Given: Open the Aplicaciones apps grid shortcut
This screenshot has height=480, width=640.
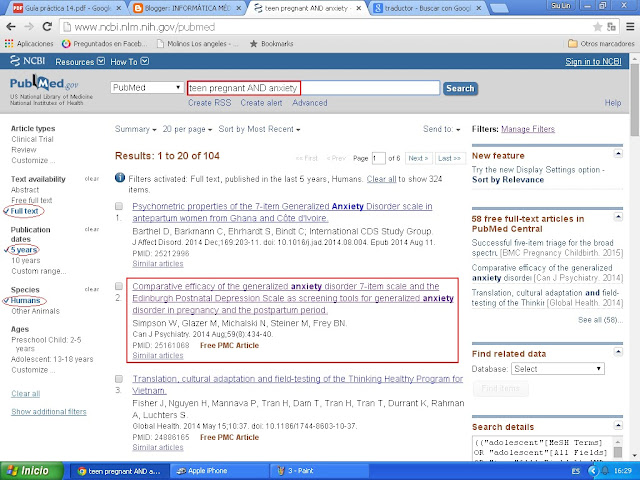Looking at the screenshot, I should pos(29,44).
